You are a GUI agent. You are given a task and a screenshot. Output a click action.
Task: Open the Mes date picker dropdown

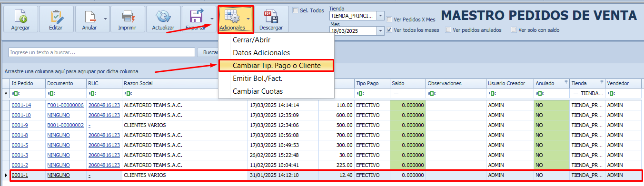[380, 31]
